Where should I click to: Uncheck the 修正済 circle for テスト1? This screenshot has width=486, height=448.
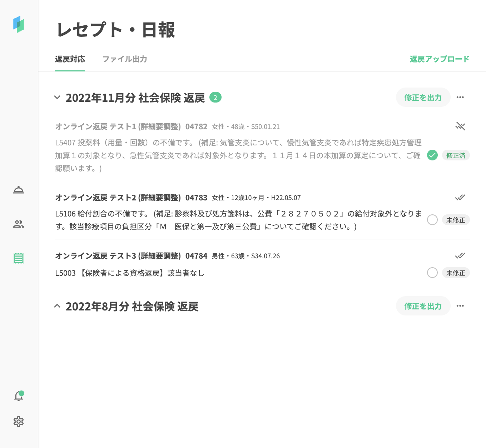pyautogui.click(x=432, y=155)
